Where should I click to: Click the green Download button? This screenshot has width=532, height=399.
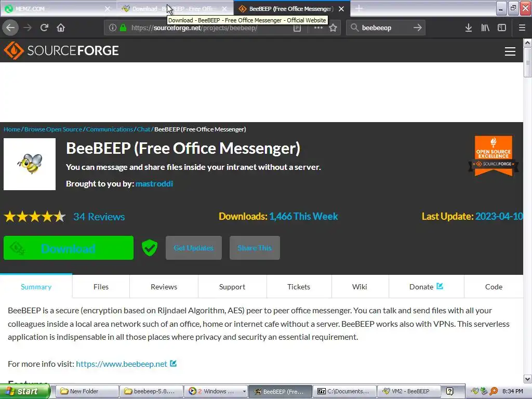click(69, 248)
